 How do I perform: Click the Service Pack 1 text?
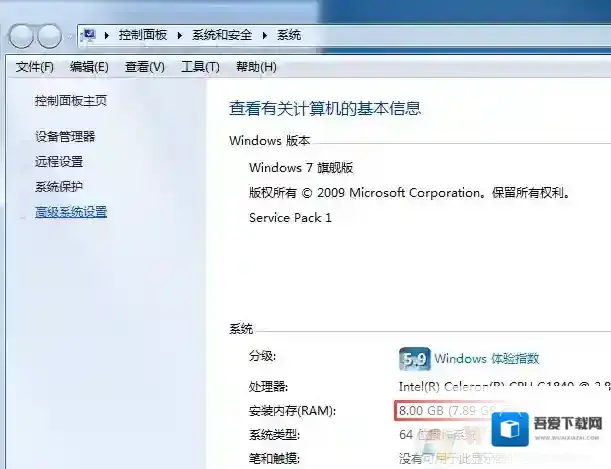(x=290, y=218)
